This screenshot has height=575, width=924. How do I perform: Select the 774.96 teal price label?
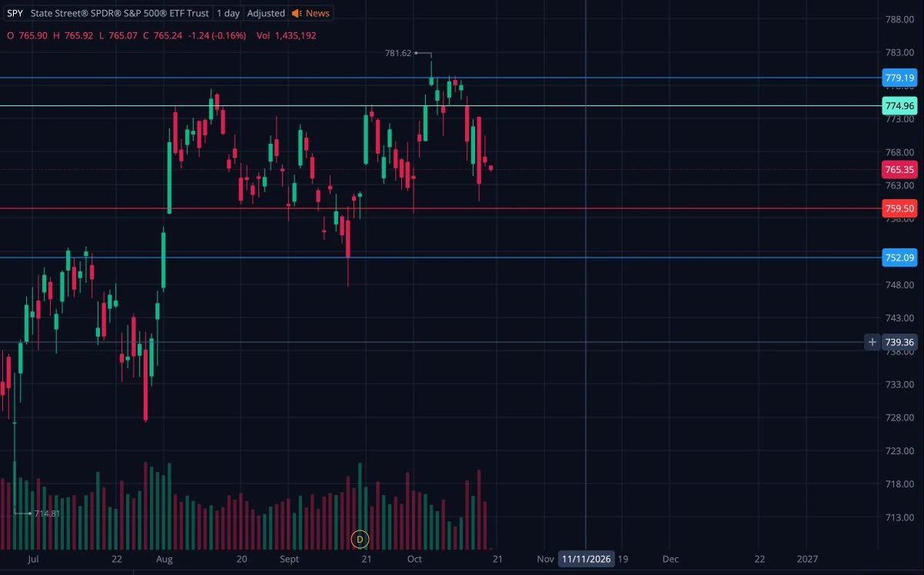tap(899, 105)
